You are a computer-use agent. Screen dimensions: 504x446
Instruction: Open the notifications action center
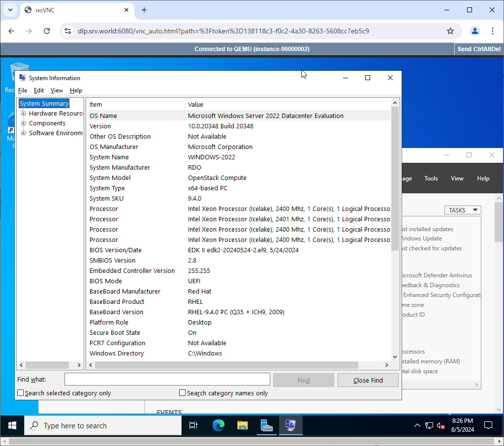[488, 425]
